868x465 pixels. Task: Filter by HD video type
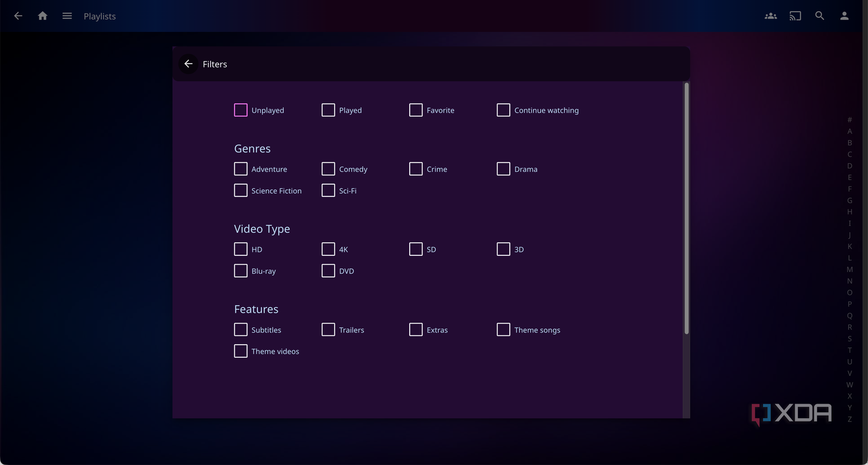[241, 249]
